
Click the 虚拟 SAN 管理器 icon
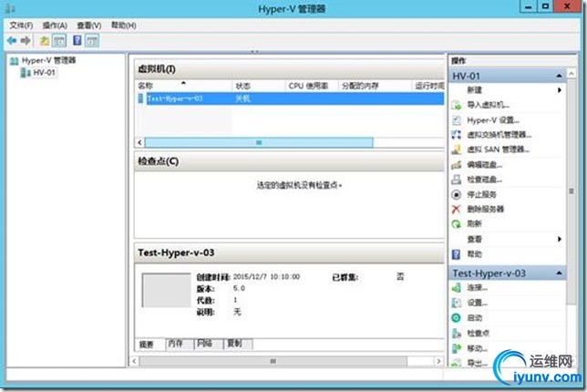tap(457, 150)
